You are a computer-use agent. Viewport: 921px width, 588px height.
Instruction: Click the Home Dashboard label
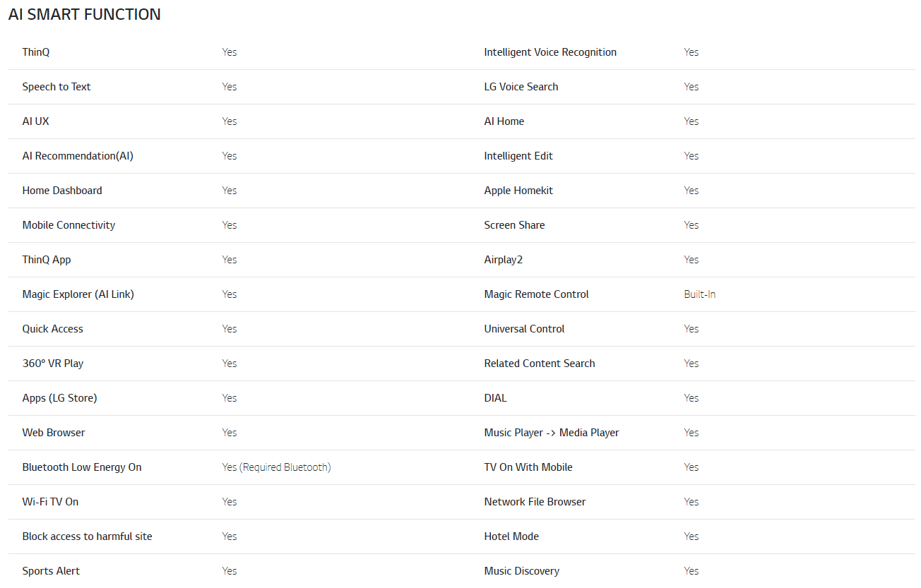click(x=62, y=191)
